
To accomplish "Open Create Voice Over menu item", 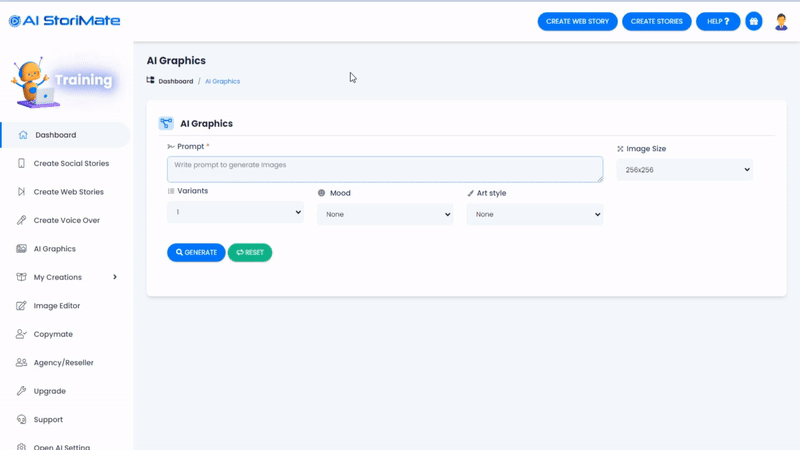I will pyautogui.click(x=65, y=220).
